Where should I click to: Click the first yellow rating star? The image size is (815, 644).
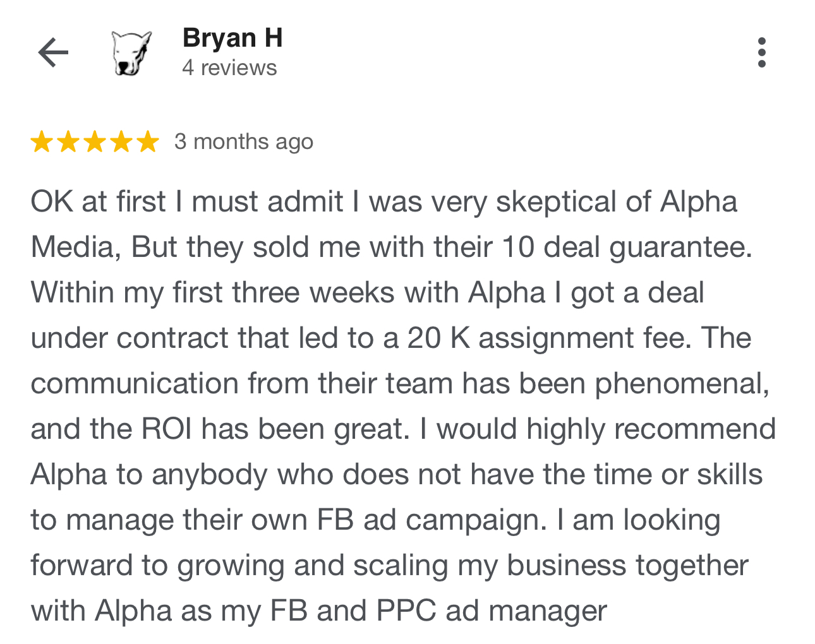pos(42,141)
